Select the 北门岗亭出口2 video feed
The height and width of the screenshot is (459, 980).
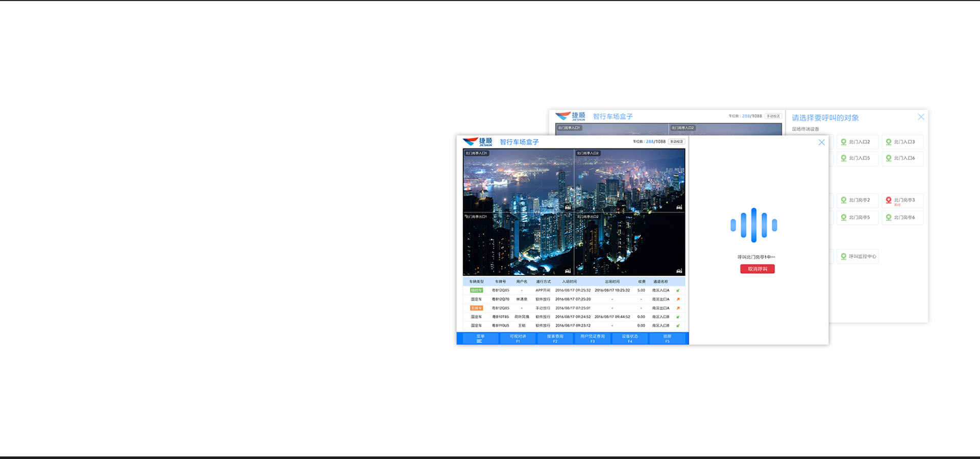[630, 244]
